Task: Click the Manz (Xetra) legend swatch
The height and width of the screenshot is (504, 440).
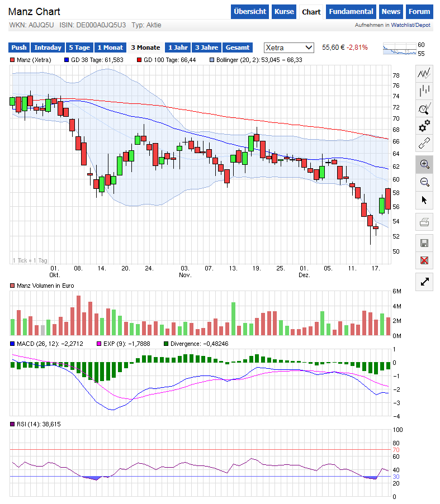Action: point(12,60)
